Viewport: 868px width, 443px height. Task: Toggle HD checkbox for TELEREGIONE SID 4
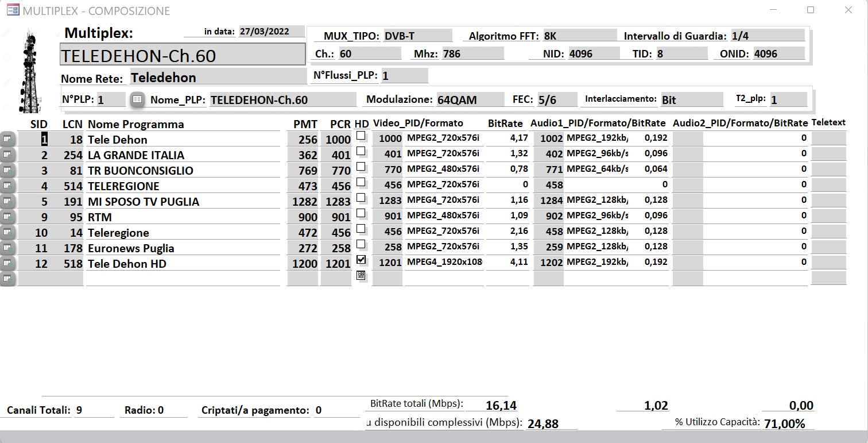click(361, 182)
